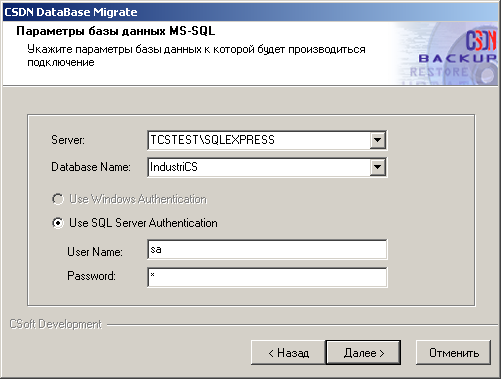Select Use SQL Server Authentication radio button
This screenshot has width=501, height=379.
(x=58, y=223)
